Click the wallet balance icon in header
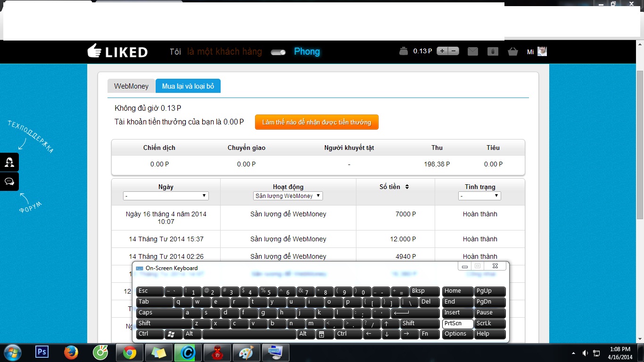Screen dimensions: 644x362 click(404, 51)
